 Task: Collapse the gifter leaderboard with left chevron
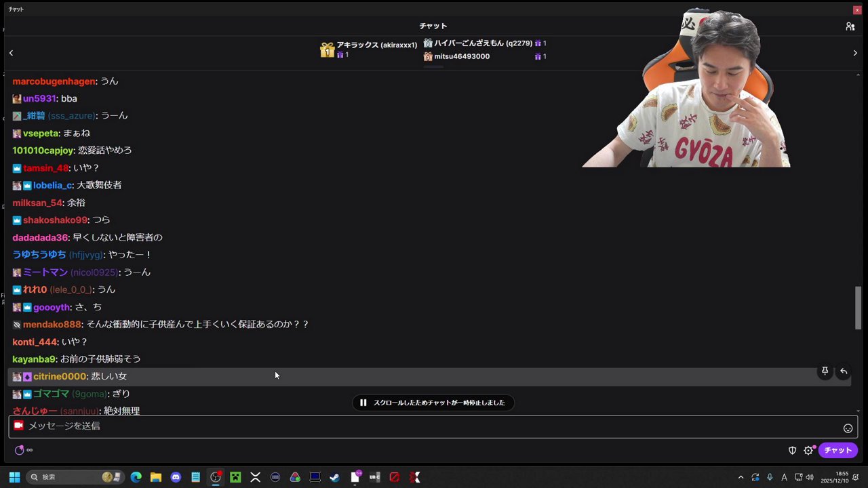[11, 52]
